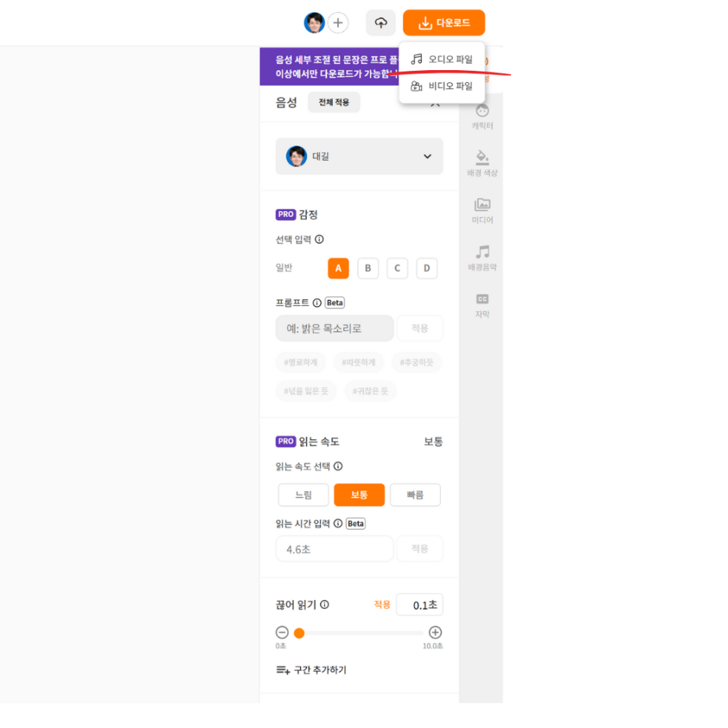Open the 자막 CC subtitles panel
The width and height of the screenshot is (728, 728).
[482, 305]
